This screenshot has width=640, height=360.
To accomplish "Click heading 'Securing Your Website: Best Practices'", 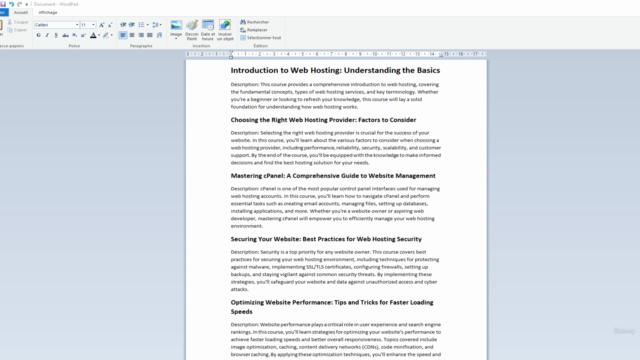I will click(x=326, y=239).
